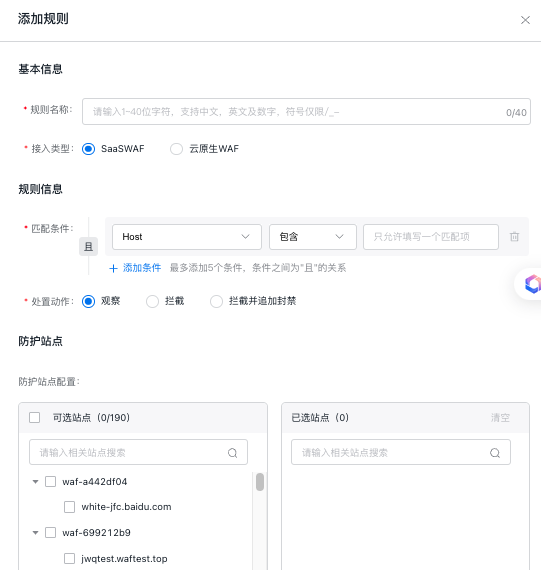Click the 且 logic badge
The height and width of the screenshot is (570, 541).
[x=88, y=246]
